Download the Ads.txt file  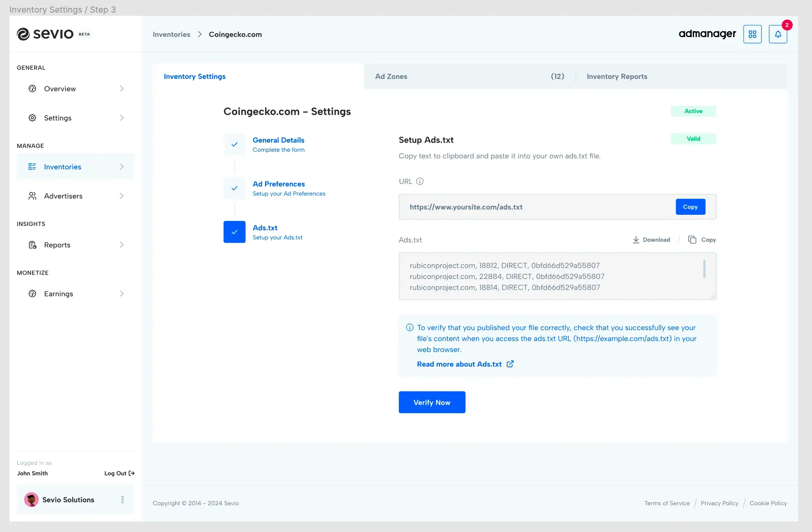[x=651, y=240]
